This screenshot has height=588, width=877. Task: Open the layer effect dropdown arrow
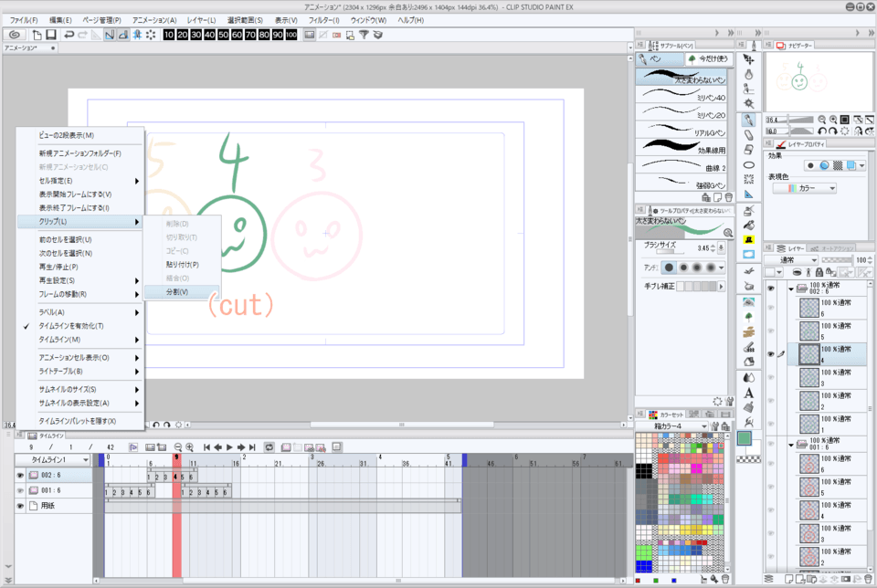coord(861,165)
